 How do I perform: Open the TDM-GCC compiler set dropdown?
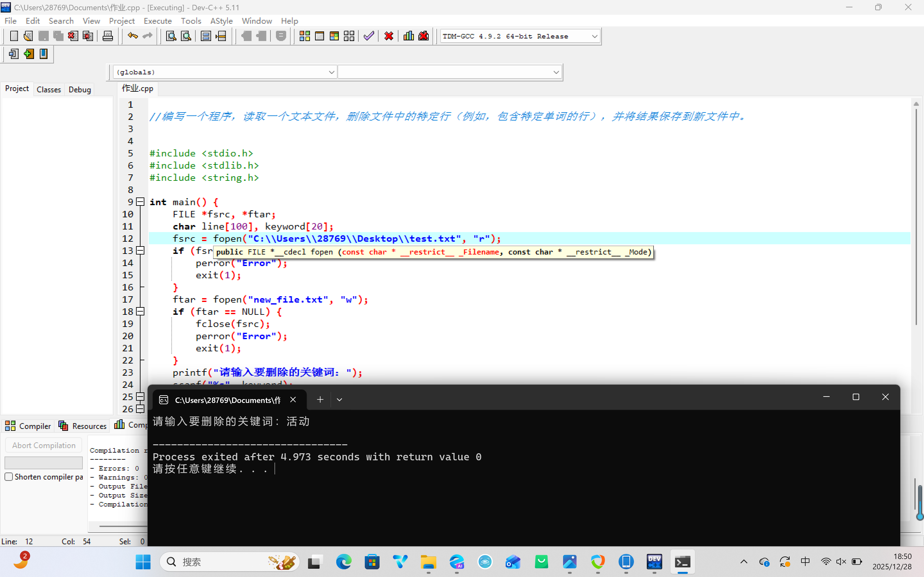tap(594, 36)
